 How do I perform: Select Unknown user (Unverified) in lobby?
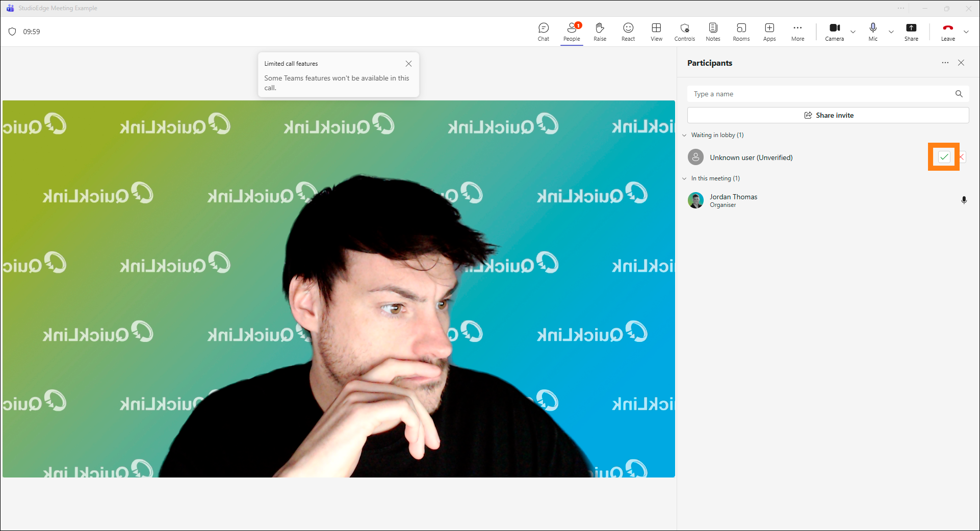pyautogui.click(x=751, y=157)
